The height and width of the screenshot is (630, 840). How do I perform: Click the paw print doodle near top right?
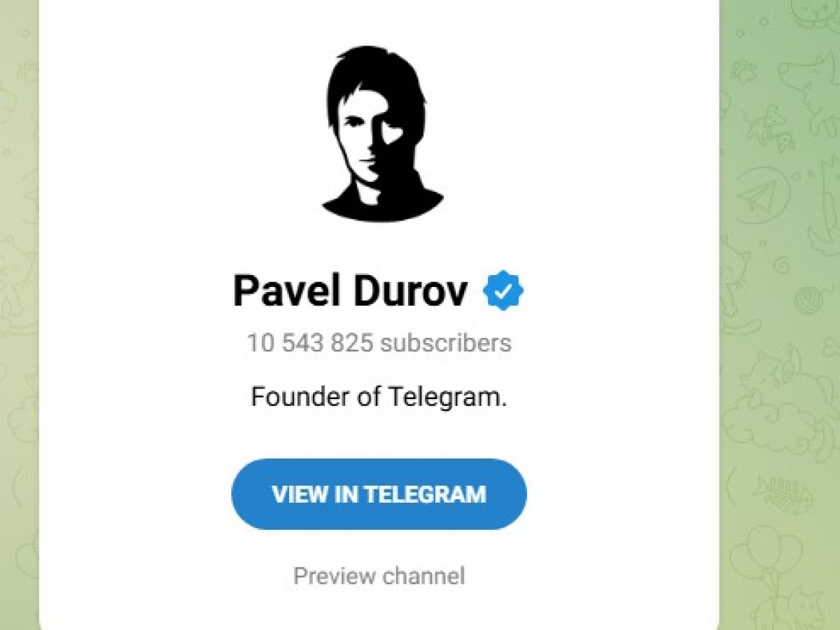tap(744, 70)
